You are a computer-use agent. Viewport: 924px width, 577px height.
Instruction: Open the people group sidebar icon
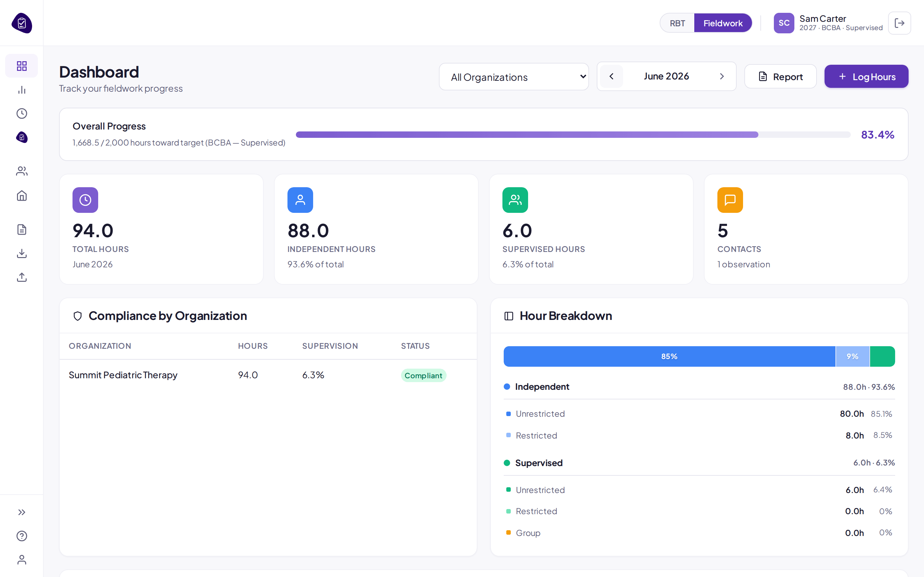click(22, 171)
